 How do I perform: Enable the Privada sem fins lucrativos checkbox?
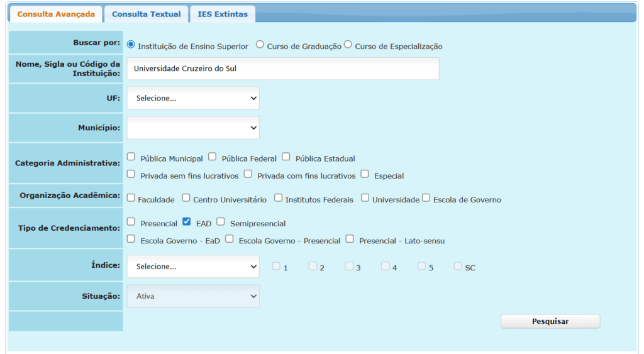[131, 174]
